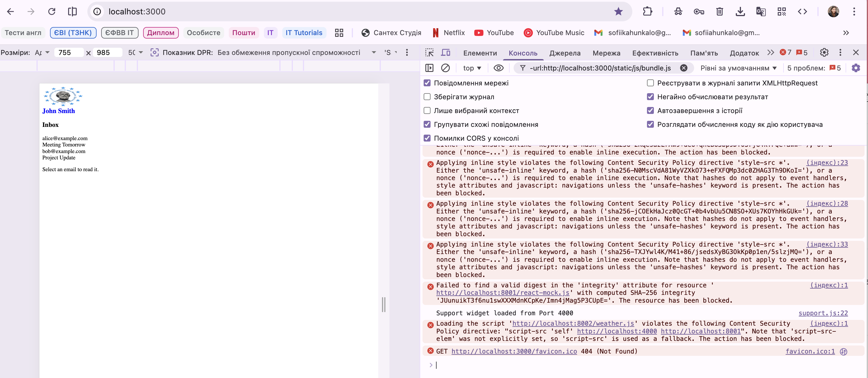The height and width of the screenshot is (378, 868).
Task: Uncheck 'Негайно обчислювати результат' checkbox
Action: (650, 97)
